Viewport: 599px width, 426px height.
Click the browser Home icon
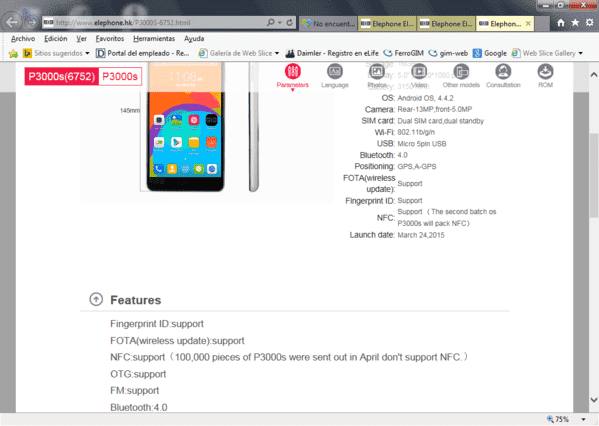click(x=561, y=23)
